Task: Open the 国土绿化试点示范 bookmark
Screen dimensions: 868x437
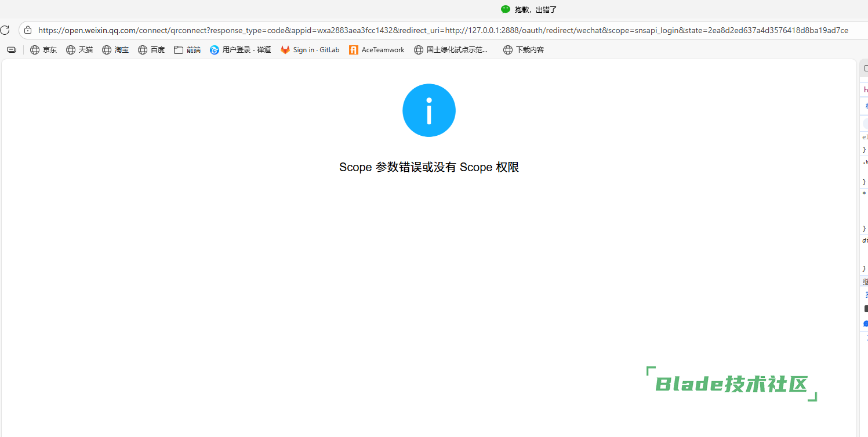Action: click(451, 50)
